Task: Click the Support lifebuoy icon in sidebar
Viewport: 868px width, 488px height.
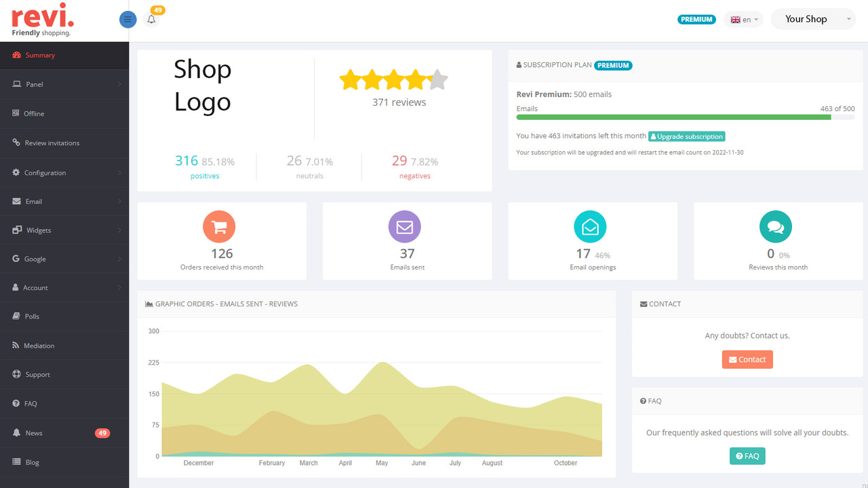Action: click(x=16, y=374)
